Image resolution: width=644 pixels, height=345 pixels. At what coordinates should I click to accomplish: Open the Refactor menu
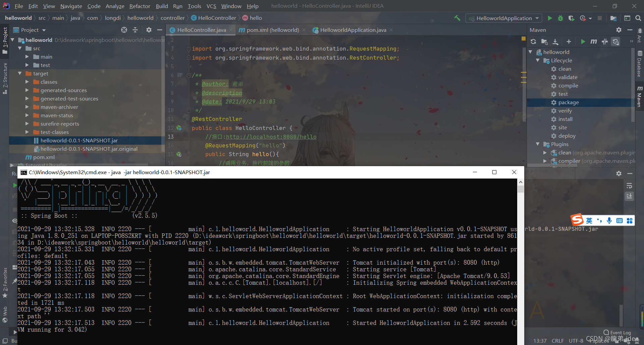140,6
